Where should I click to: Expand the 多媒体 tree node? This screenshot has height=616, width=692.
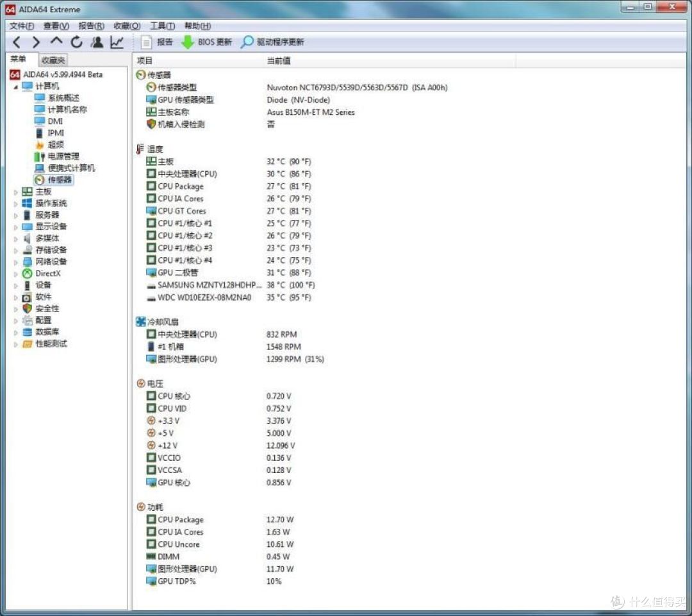(15, 239)
